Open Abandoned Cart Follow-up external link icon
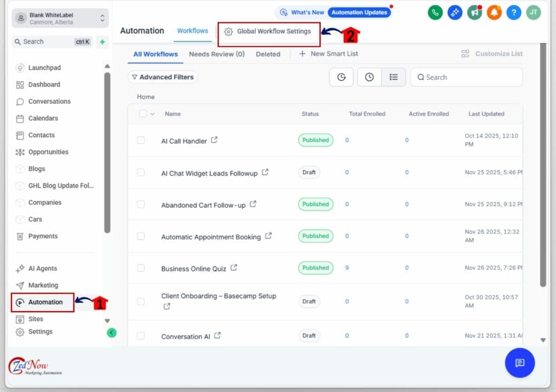This screenshot has width=556, height=392. click(253, 204)
